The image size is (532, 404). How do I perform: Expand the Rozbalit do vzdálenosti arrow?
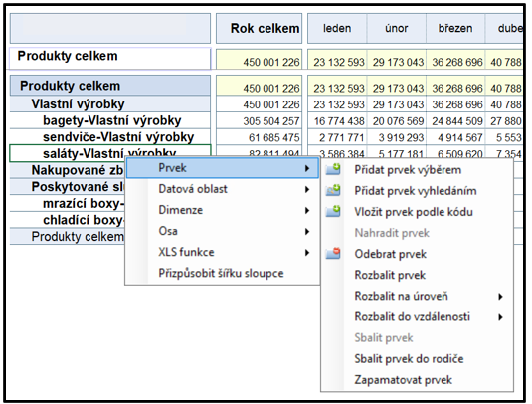(x=501, y=317)
